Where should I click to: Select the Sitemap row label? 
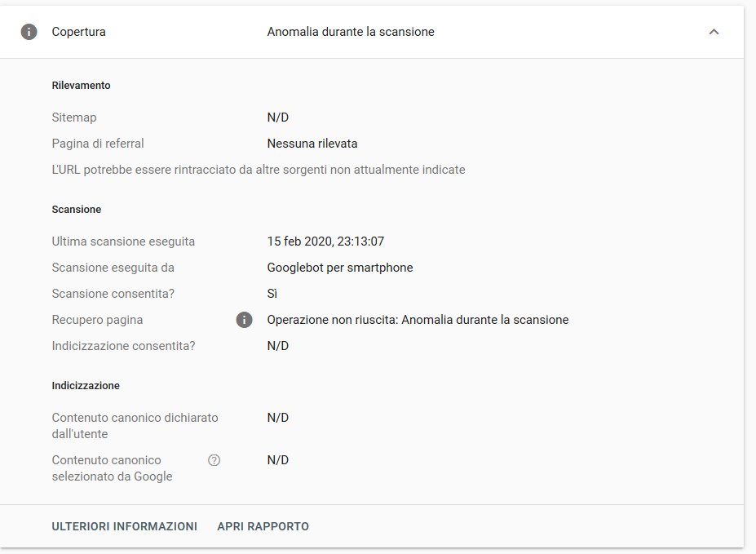[73, 117]
